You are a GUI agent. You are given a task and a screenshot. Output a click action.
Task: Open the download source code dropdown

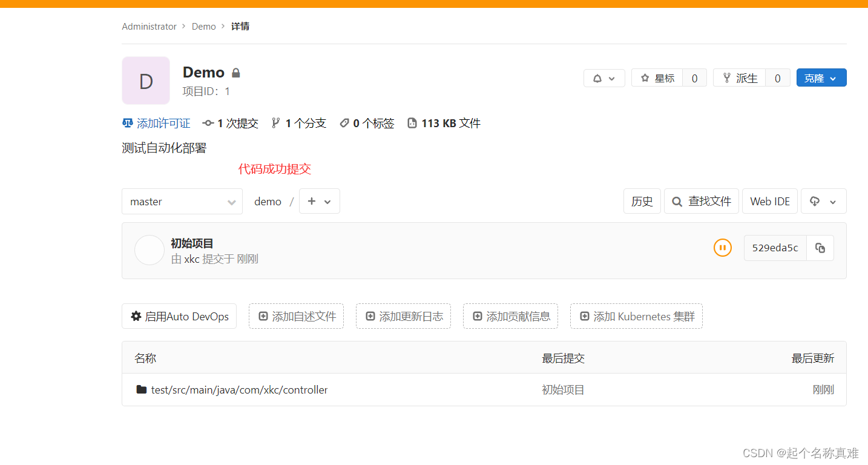coord(824,202)
